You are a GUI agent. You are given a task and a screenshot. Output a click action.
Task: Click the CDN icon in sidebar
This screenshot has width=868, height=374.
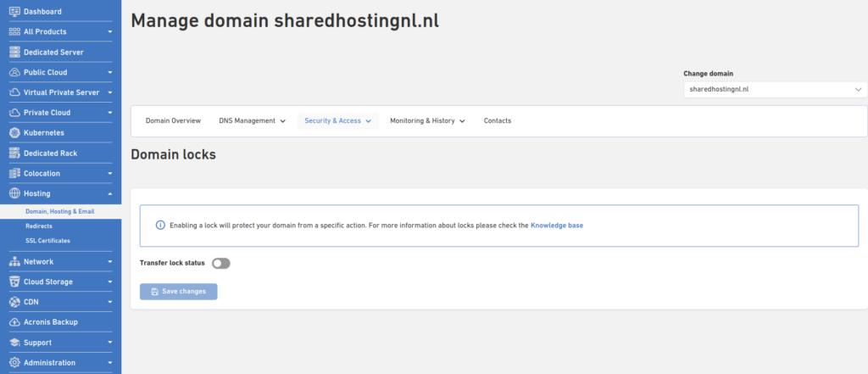[14, 302]
